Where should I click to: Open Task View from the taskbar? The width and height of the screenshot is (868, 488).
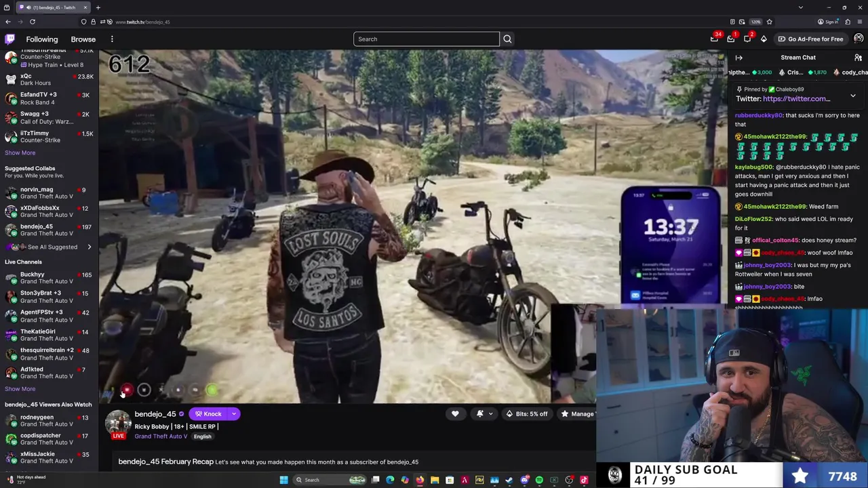tap(375, 480)
